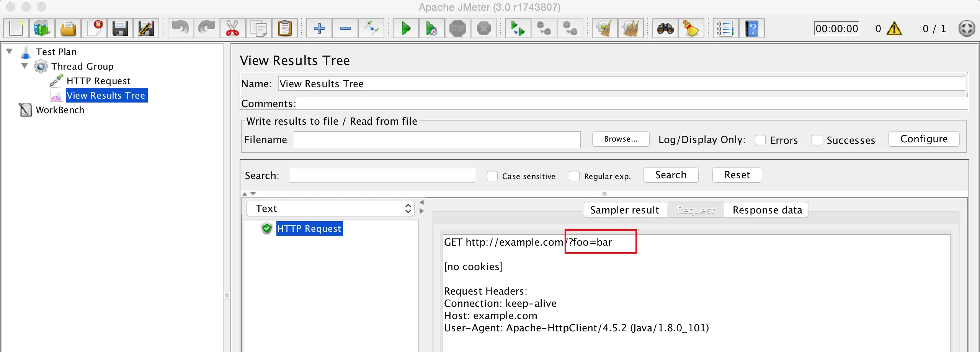Collapse the Thread Group tree node
Image resolution: width=980 pixels, height=352 pixels.
pos(25,66)
